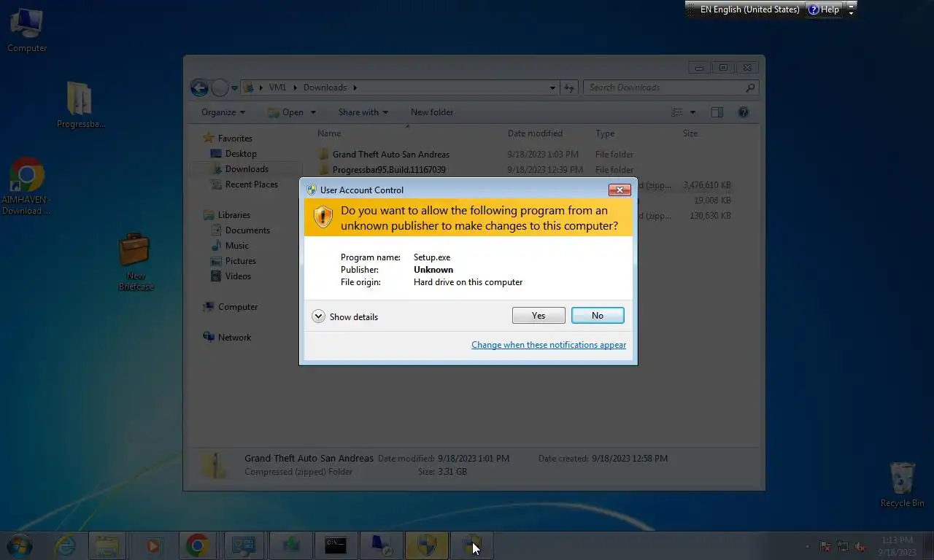
Task: Click Downloads in the Explorer address bar
Action: pos(325,87)
